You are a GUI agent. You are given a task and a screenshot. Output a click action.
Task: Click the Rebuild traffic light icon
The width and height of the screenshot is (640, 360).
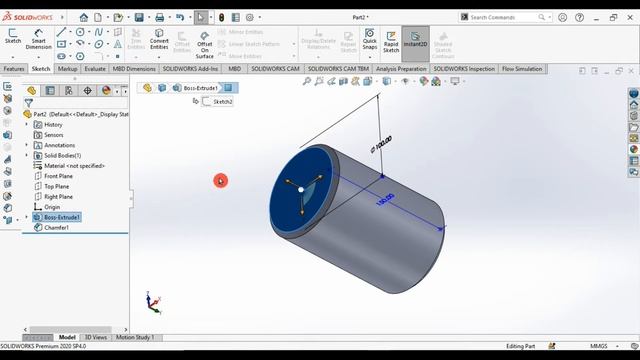click(221, 18)
